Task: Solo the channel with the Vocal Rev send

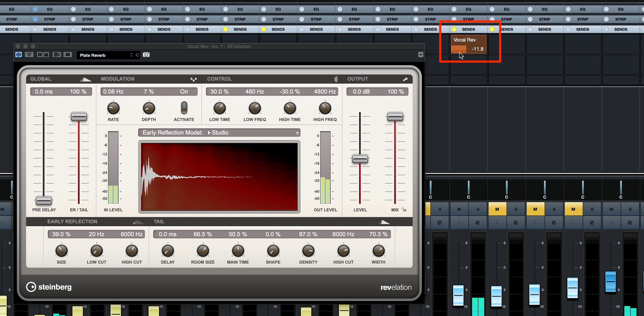Action: tap(478, 209)
